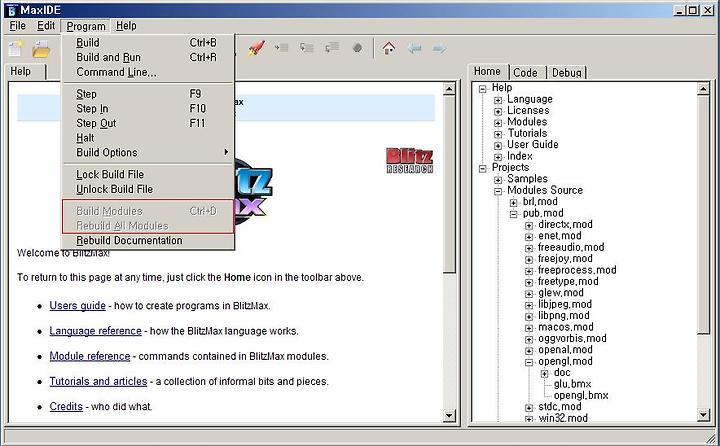
Task: Click the blue Forward arrow icon
Action: tap(439, 48)
